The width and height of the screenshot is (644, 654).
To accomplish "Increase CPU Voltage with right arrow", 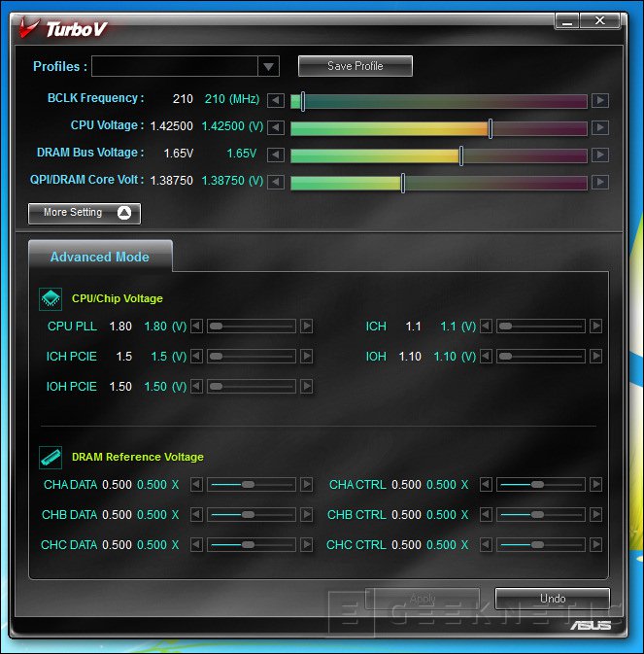I will point(600,127).
